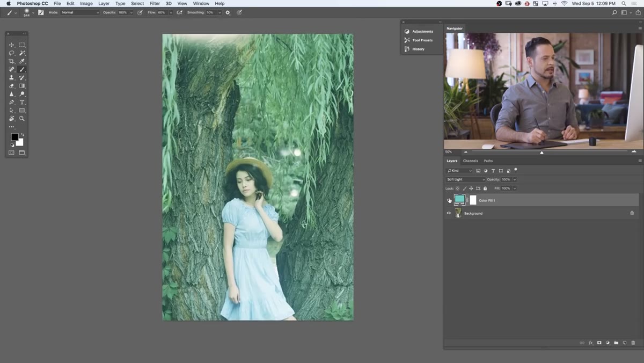Viewport: 644px width, 363px height.
Task: Filter layers by pixel layers
Action: click(478, 171)
